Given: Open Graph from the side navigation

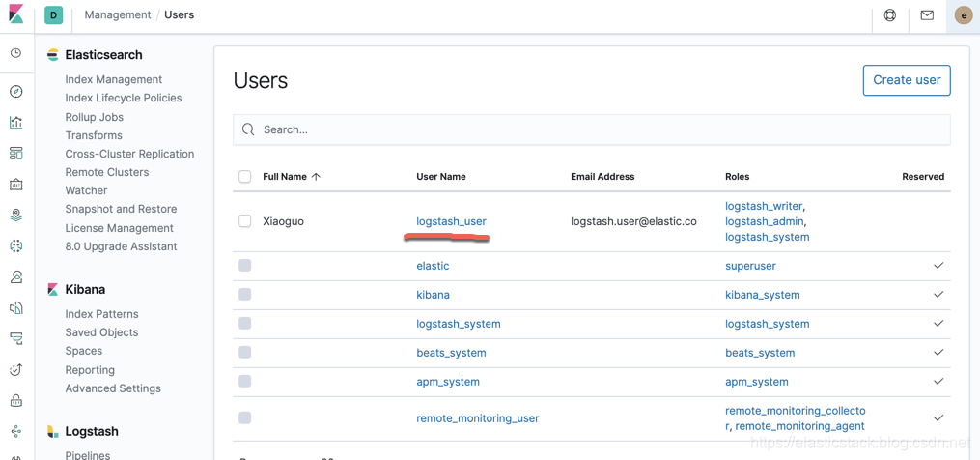Looking at the screenshot, I should [x=16, y=431].
